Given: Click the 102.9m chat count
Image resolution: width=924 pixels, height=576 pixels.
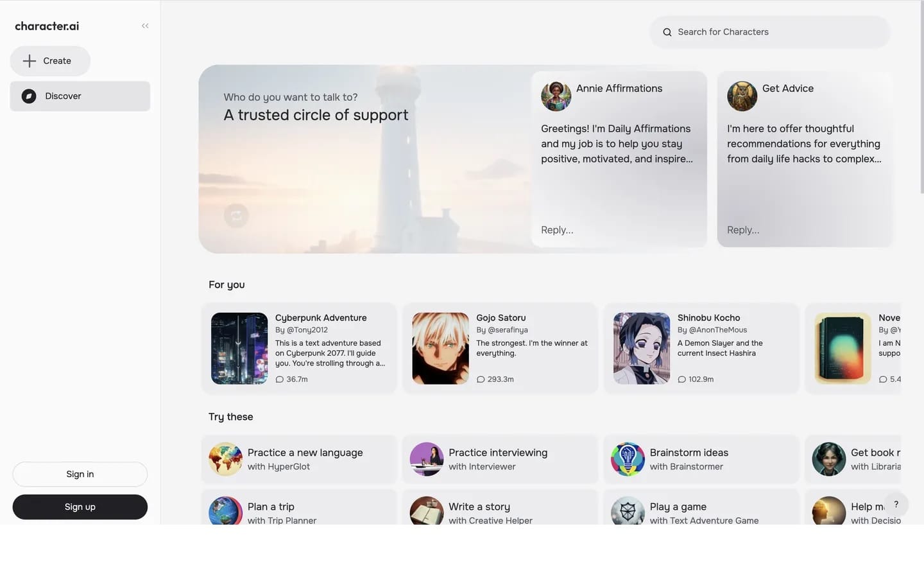Looking at the screenshot, I should [x=701, y=380].
